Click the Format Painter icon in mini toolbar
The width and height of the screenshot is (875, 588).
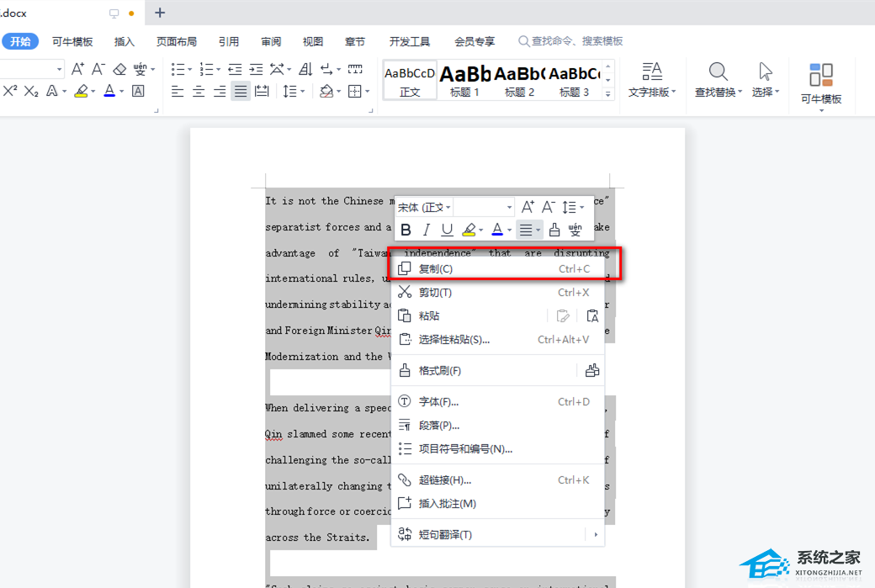[554, 230]
